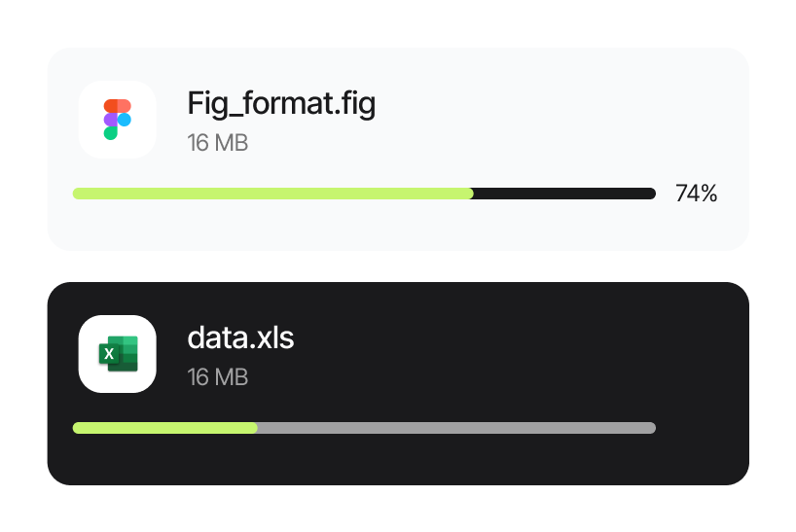The height and width of the screenshot is (532, 796).
Task: Click the 16 MB size under data.xls
Action: (x=217, y=377)
